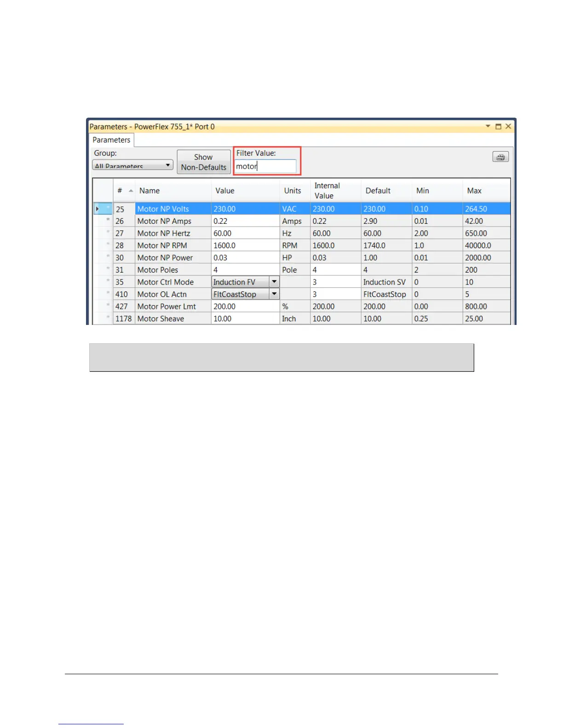Click the Hz units cell
This screenshot has width=563, height=728.
tap(295, 233)
